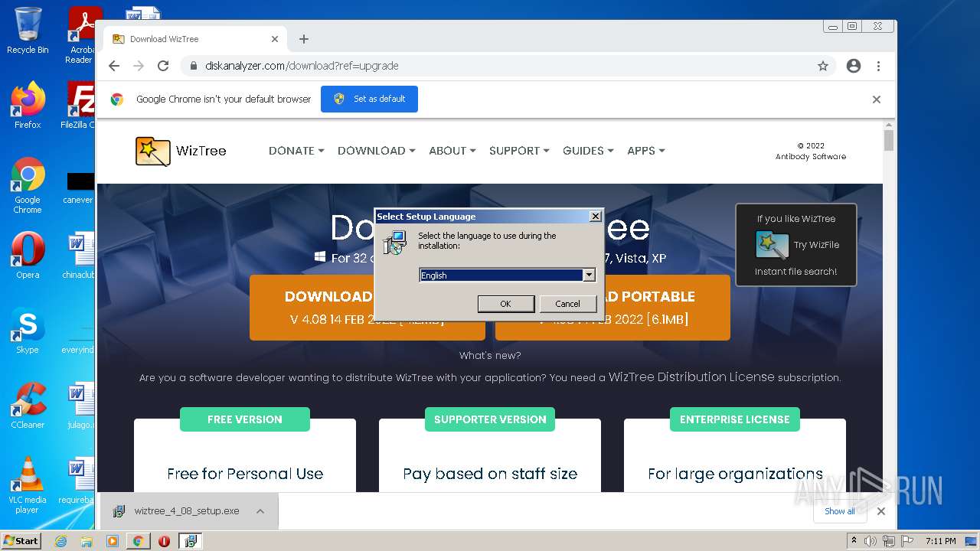
Task: Select the ENTERPRISE LICENSE badge
Action: tap(735, 419)
